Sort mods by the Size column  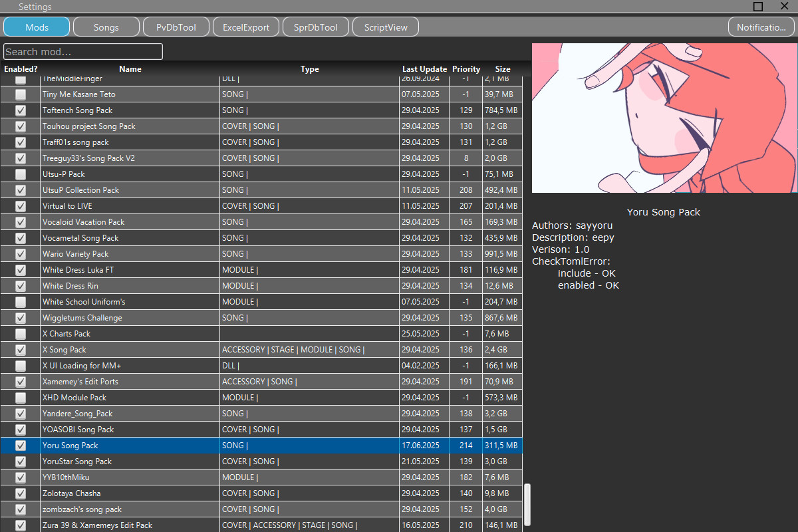point(502,68)
